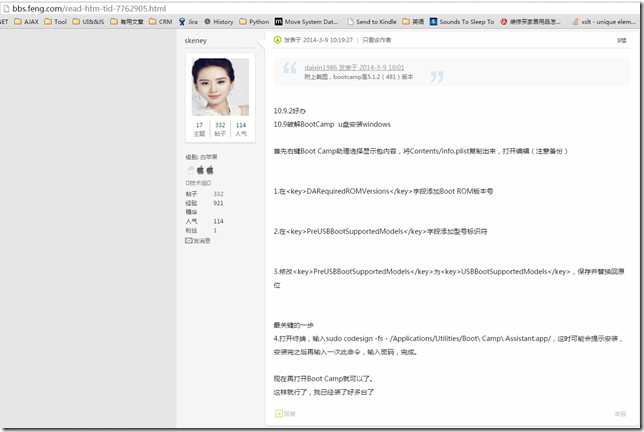Viewport: 644px width, 432px height.
Task: Click the author-only link beside post time
Action: click(x=377, y=40)
